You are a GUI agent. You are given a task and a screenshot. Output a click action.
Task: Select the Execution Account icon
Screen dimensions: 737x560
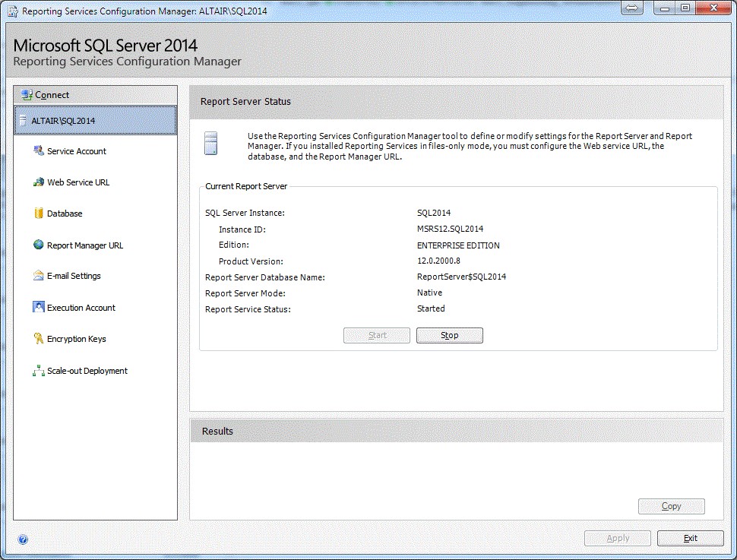tap(37, 307)
